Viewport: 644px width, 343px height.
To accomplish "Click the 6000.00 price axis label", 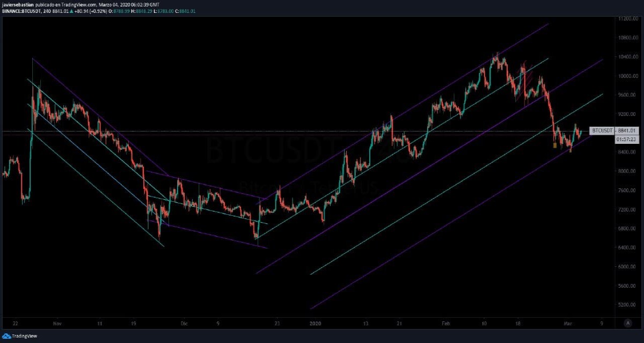I will [627, 267].
